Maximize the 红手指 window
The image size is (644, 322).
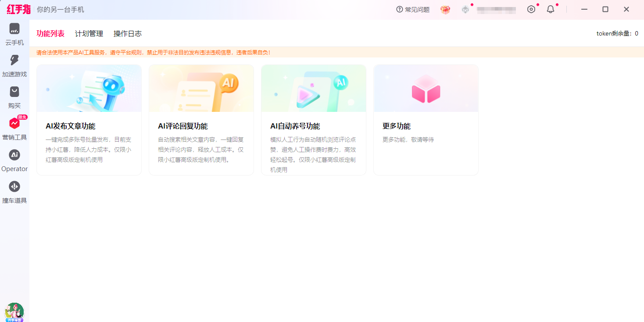(605, 9)
